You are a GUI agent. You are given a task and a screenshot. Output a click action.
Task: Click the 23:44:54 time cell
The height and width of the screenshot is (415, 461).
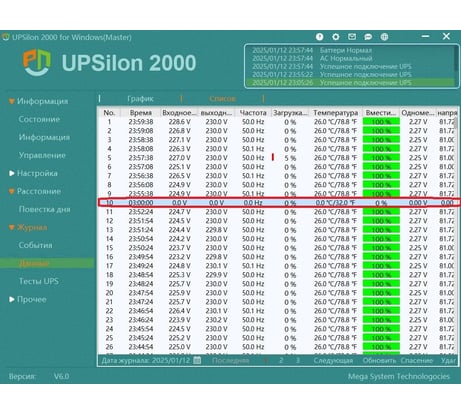click(141, 347)
